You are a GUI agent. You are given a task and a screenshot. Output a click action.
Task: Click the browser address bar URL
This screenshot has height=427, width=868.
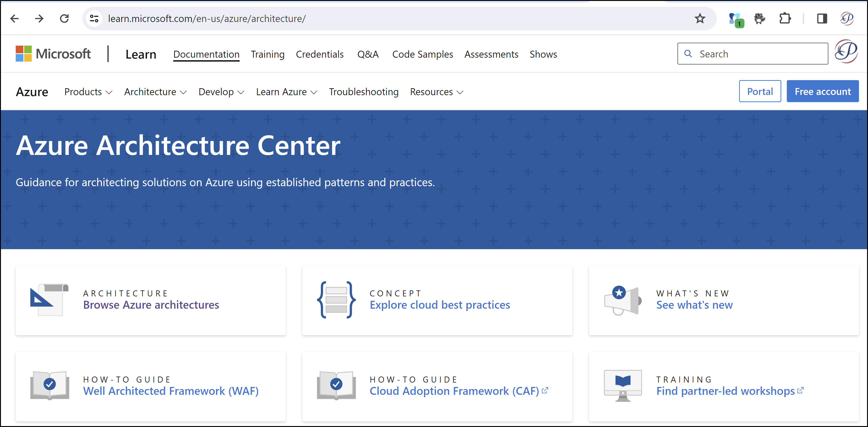click(207, 19)
